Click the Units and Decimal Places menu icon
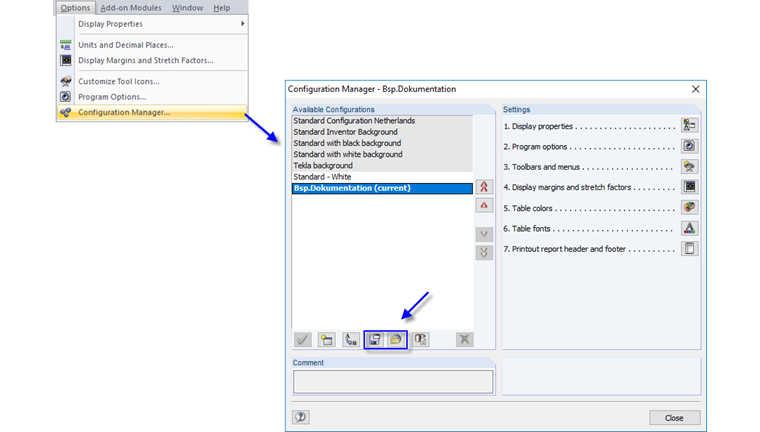 (65, 45)
